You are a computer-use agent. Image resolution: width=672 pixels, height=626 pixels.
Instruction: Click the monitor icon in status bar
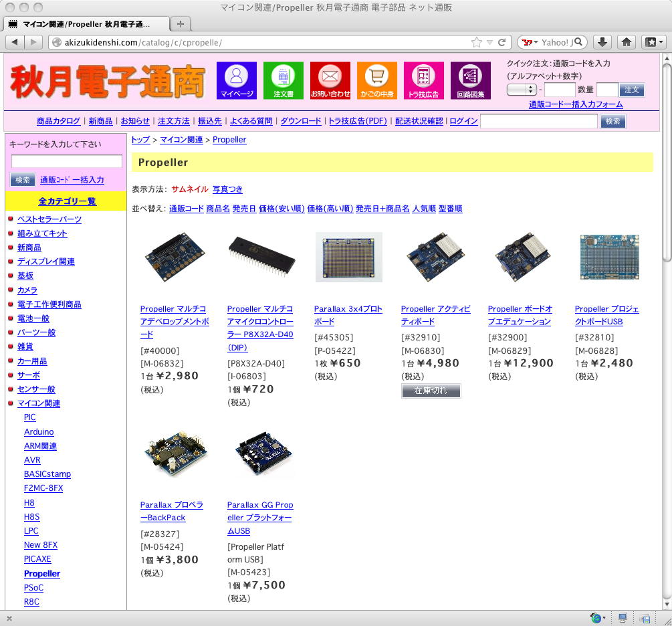[x=623, y=618]
